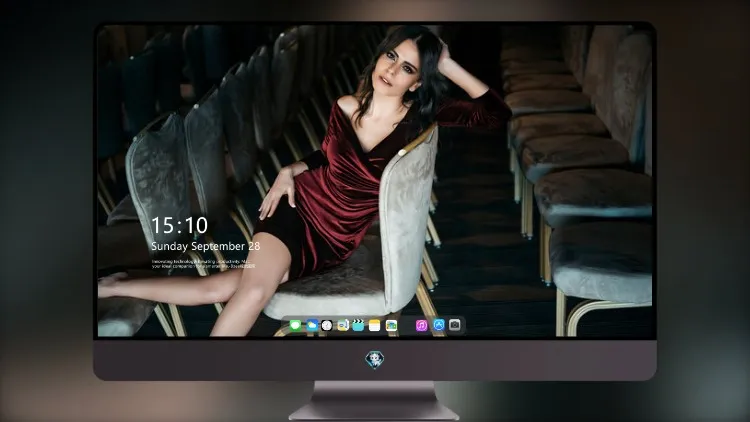Open the blue App Store icon in dock
The width and height of the screenshot is (750, 422).
439,325
